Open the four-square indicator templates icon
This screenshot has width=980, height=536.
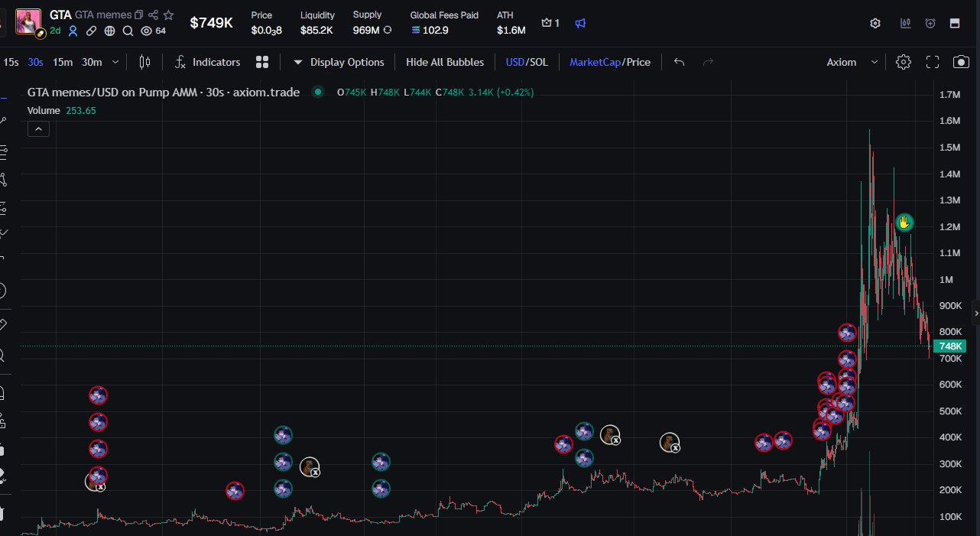tap(262, 62)
